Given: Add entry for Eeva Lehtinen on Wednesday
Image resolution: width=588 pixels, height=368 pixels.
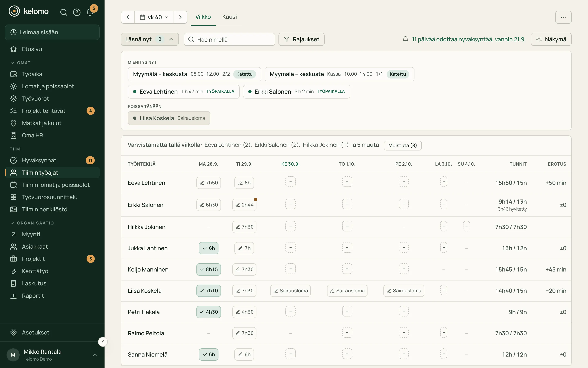Looking at the screenshot, I should tap(290, 182).
